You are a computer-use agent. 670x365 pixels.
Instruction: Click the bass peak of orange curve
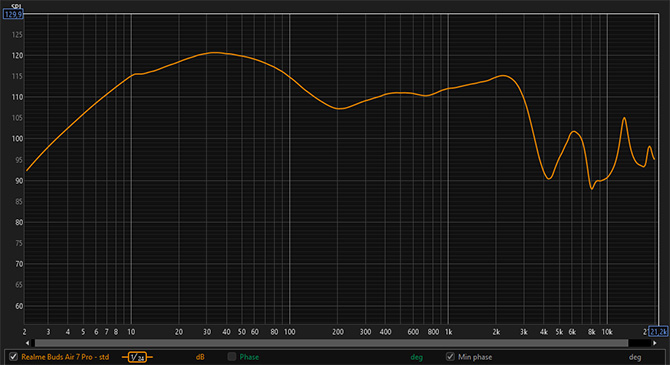215,53
